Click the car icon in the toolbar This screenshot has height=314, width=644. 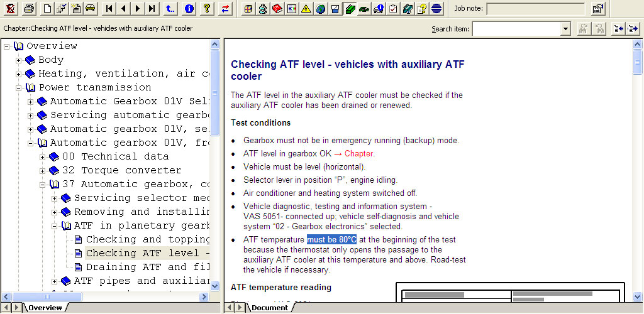coord(90,9)
